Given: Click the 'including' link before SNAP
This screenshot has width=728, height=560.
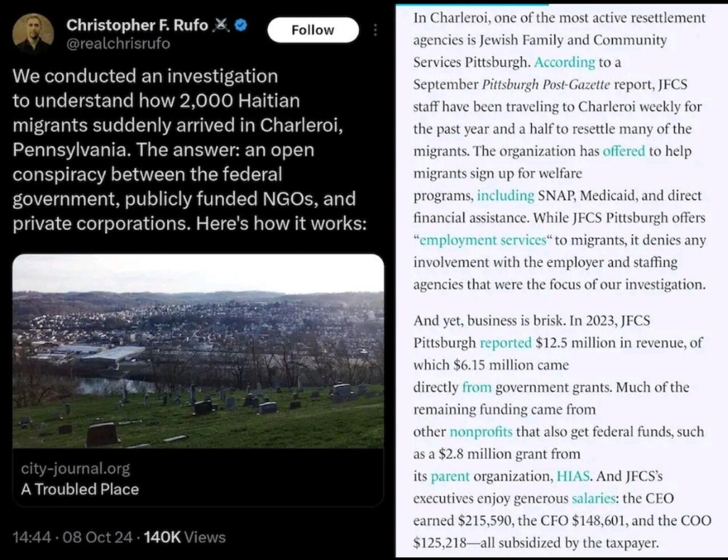Looking at the screenshot, I should (505, 195).
